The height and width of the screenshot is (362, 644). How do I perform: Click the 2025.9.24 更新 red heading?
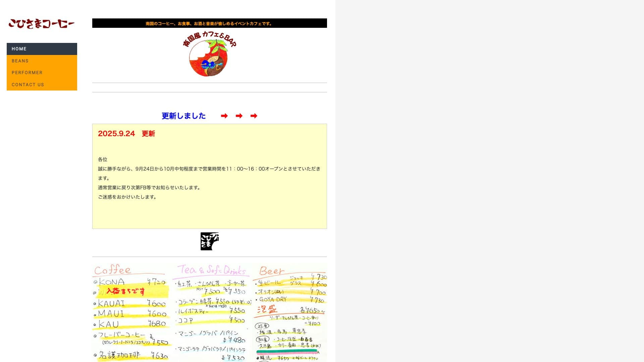pyautogui.click(x=126, y=134)
